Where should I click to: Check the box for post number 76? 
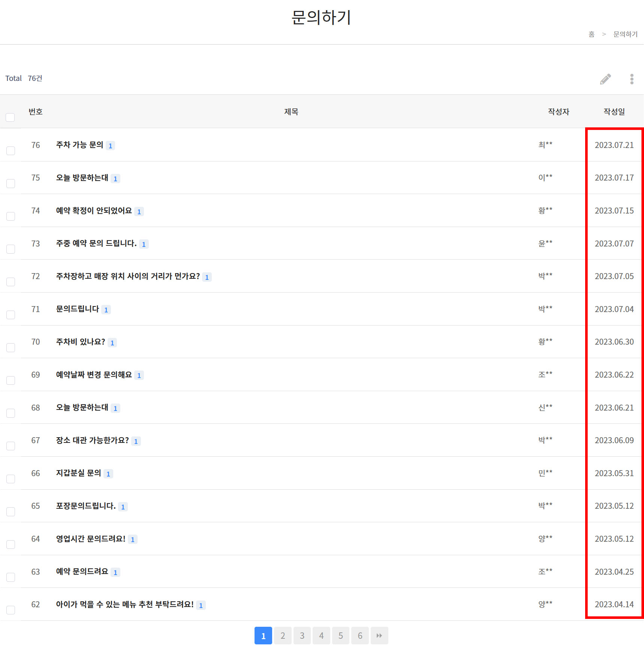(11, 151)
